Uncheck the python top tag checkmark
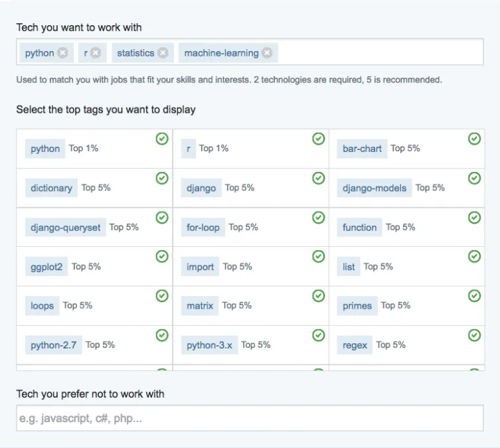This screenshot has height=448, width=500. tap(162, 139)
